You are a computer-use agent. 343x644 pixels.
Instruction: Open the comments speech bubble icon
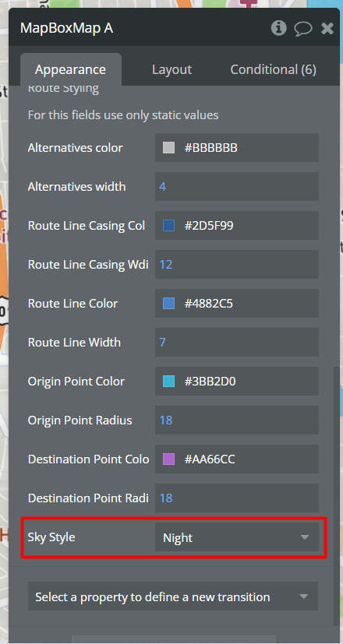coord(303,29)
